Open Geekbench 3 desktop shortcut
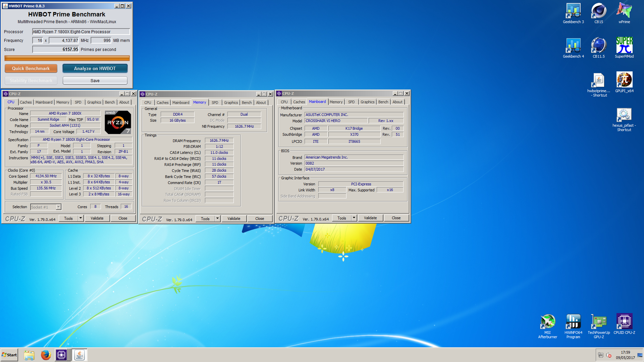 point(573,13)
